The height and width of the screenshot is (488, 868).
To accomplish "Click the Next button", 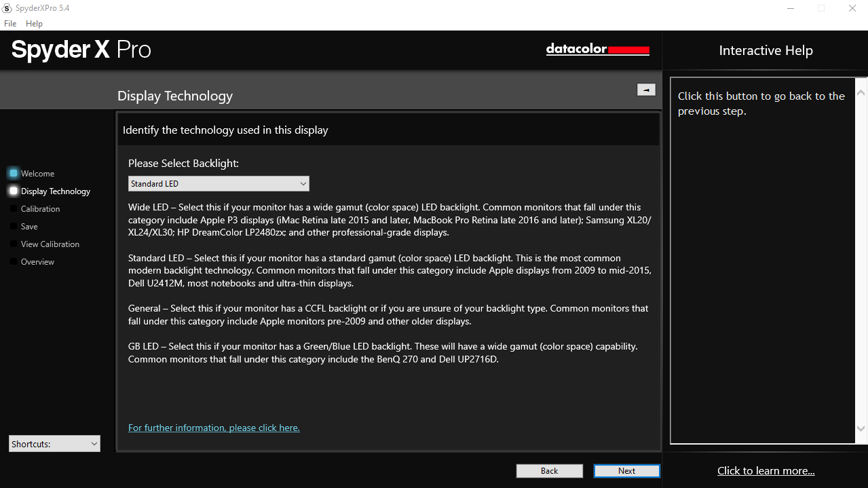I will (627, 471).
